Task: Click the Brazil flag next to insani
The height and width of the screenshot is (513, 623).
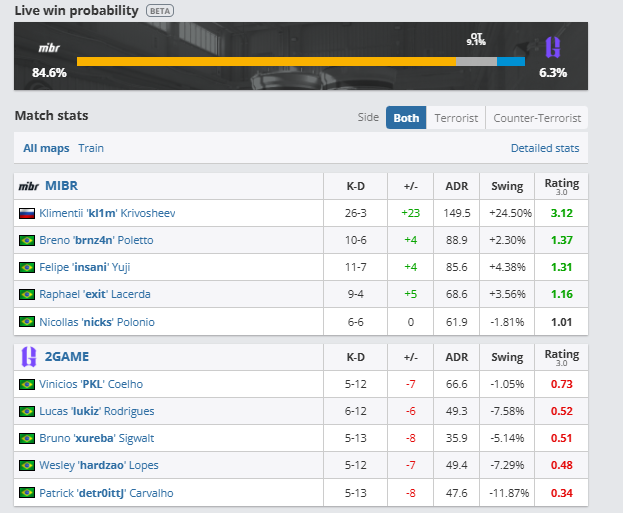Action: [27, 267]
